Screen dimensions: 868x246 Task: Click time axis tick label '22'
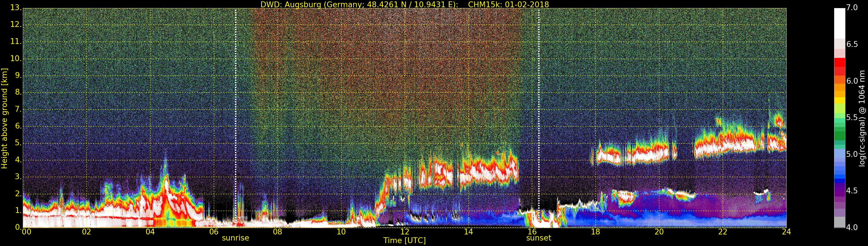point(723,232)
